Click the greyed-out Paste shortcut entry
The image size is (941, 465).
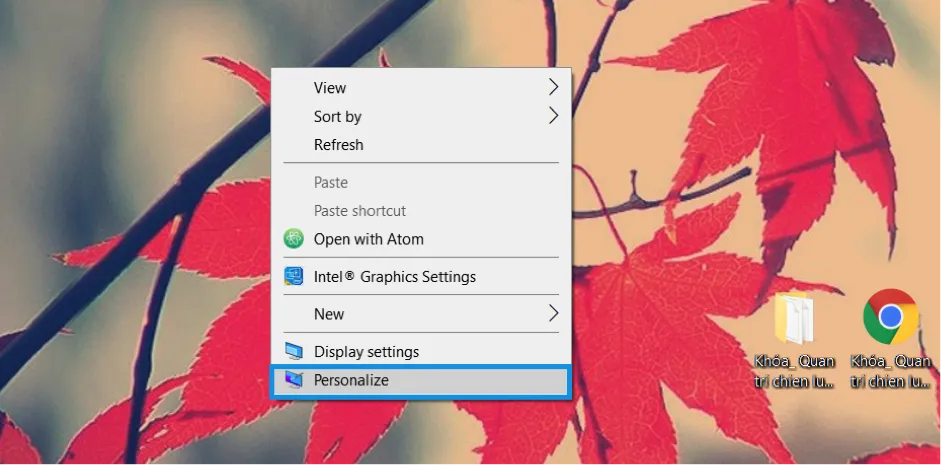[x=360, y=211]
